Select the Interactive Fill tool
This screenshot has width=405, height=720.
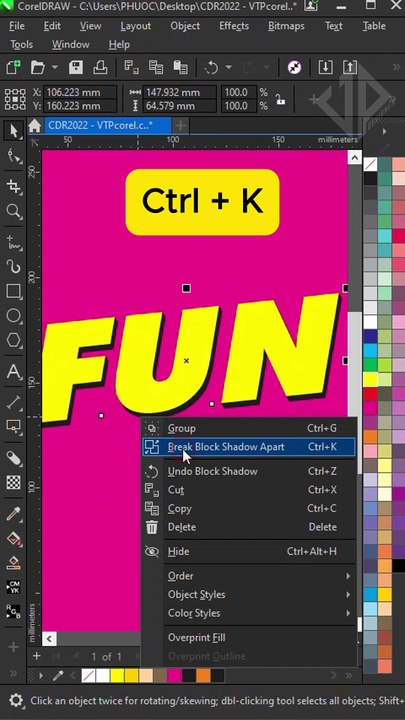[13, 538]
